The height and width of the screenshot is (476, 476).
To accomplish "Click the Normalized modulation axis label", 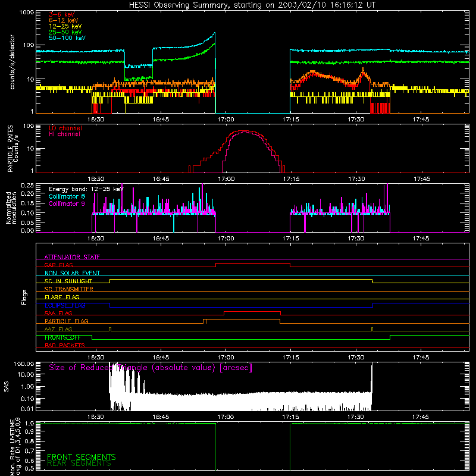I will click(11, 208).
